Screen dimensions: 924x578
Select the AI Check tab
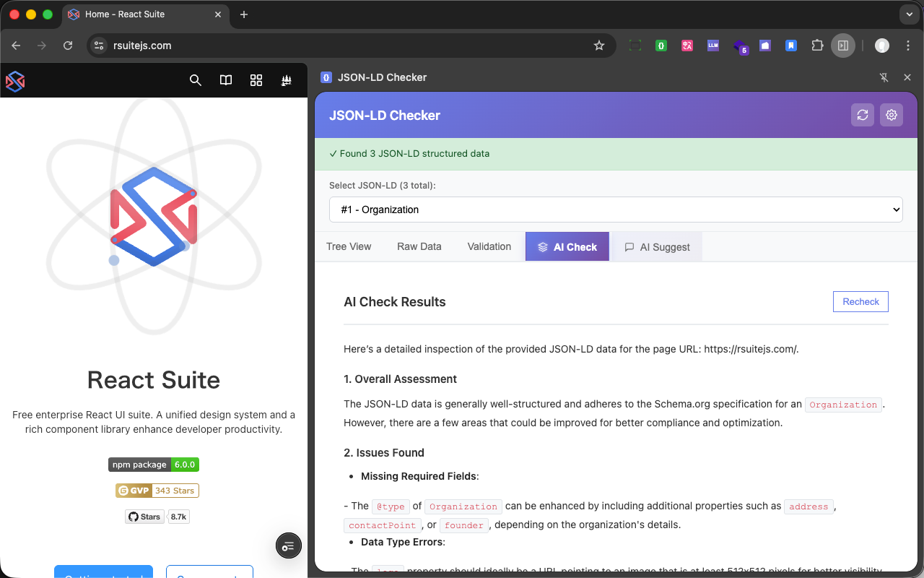(567, 246)
